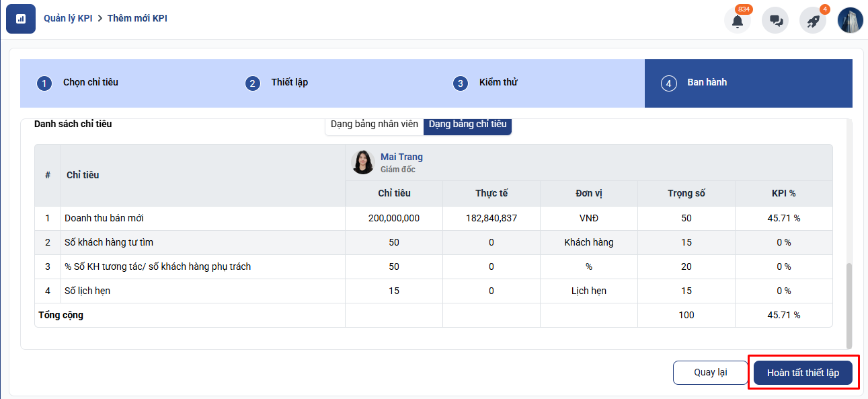Switch to Dạng bảng chỉ tiêu view
Screen dimensions: 868x399
coord(467,124)
